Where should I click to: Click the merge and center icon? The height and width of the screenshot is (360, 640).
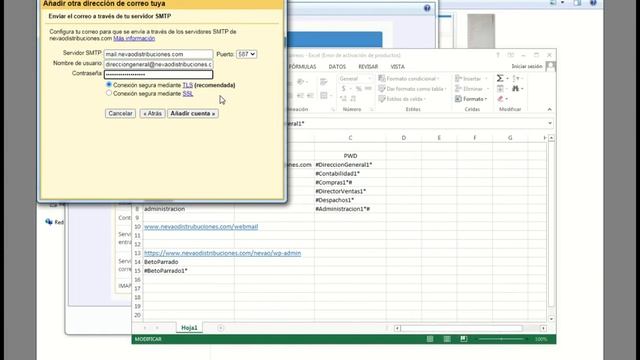point(324,96)
